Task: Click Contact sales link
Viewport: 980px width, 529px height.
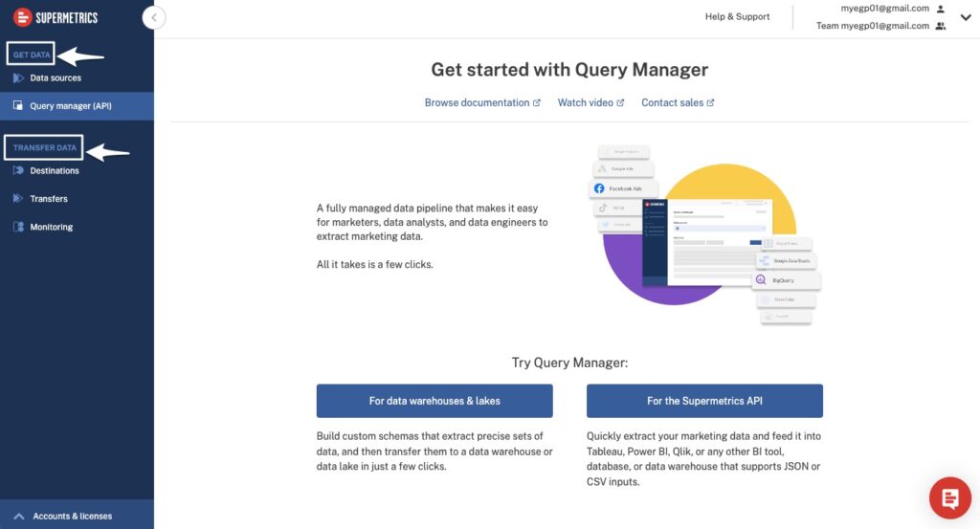Action: click(672, 102)
